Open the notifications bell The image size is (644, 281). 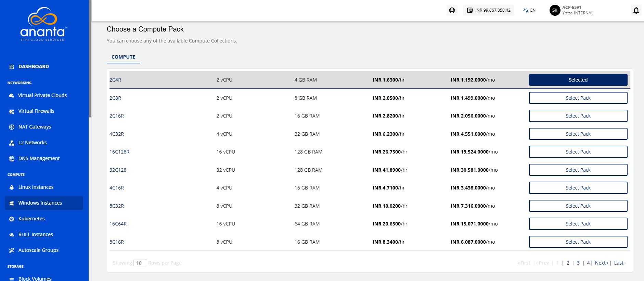[x=636, y=10]
